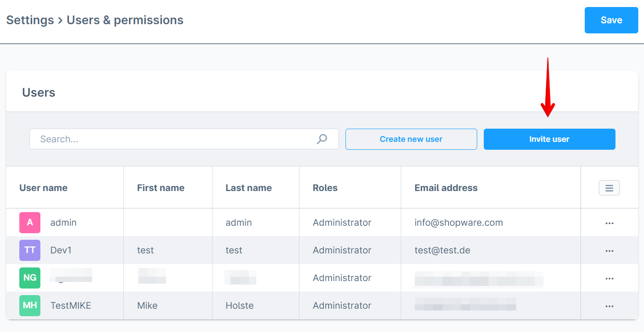The image size is (644, 332).
Task: Click the Dev1 user name
Action: 61,250
